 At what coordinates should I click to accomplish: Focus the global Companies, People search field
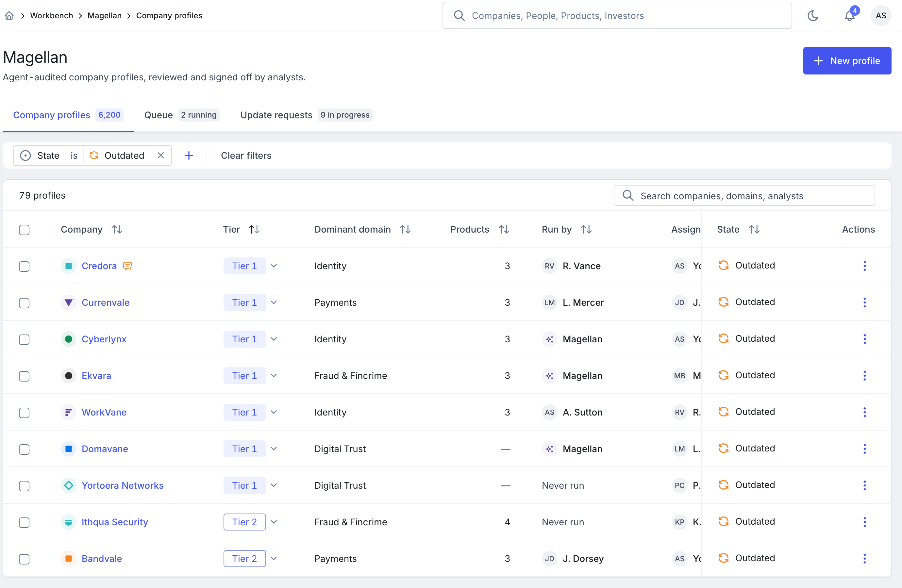click(x=617, y=16)
